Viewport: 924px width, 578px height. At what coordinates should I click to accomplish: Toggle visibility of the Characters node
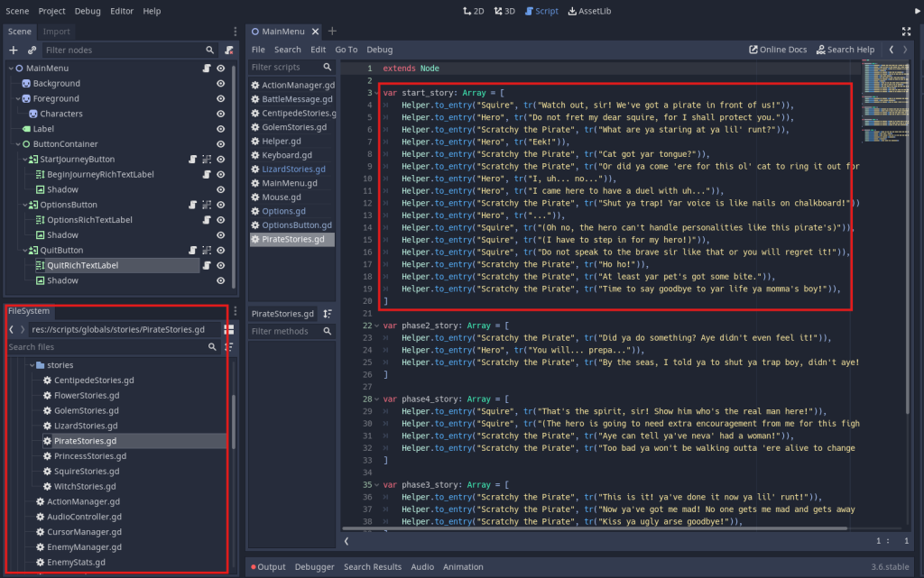[220, 114]
